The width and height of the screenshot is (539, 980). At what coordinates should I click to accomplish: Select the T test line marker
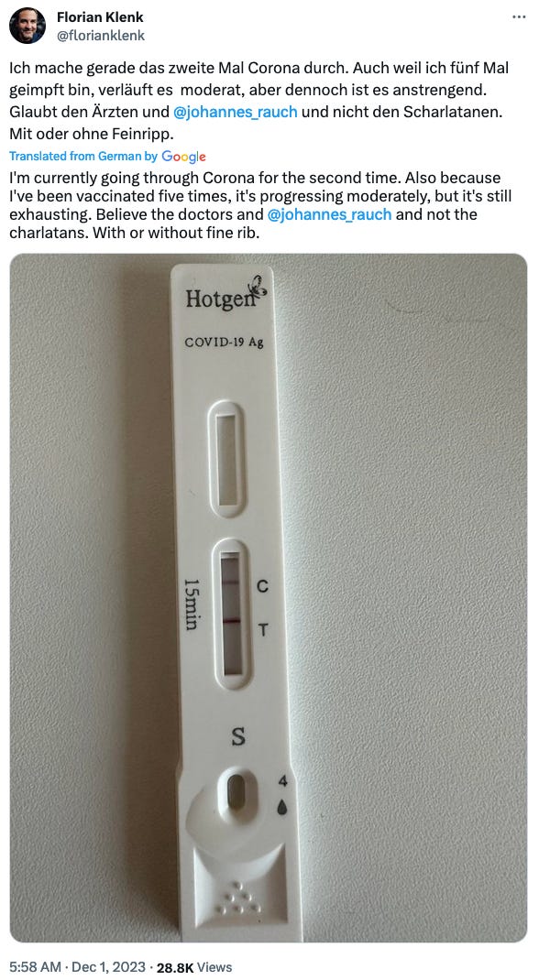262,630
